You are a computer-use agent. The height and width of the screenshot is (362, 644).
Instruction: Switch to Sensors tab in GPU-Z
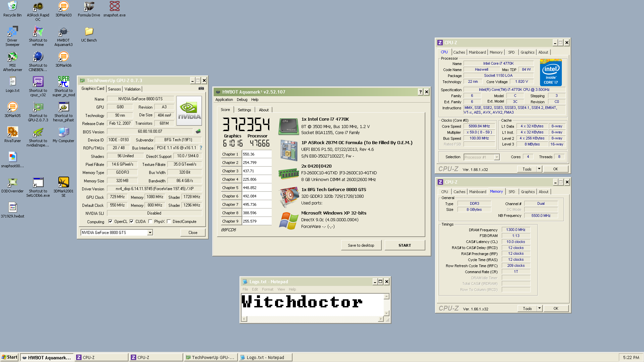coord(114,89)
